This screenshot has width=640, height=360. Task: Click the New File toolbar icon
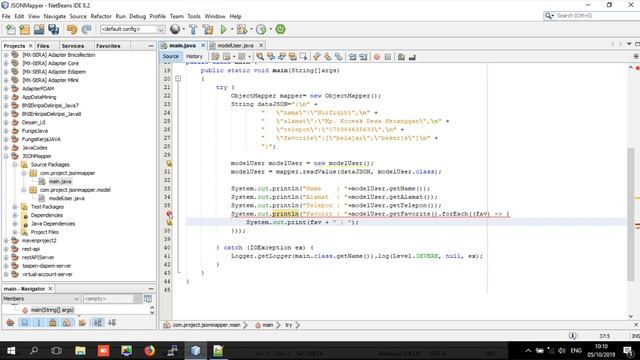(11, 29)
